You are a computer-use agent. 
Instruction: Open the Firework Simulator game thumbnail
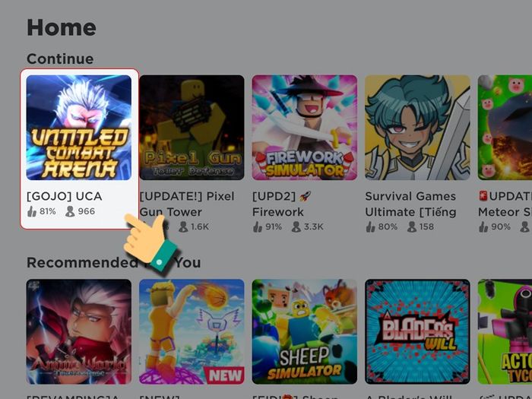coord(305,128)
